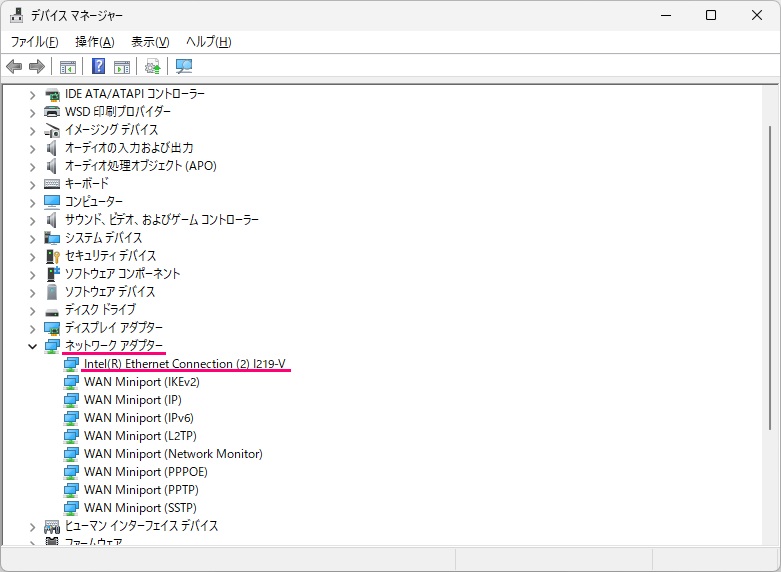Collapse the ネットワーク アダプター node

[32, 346]
